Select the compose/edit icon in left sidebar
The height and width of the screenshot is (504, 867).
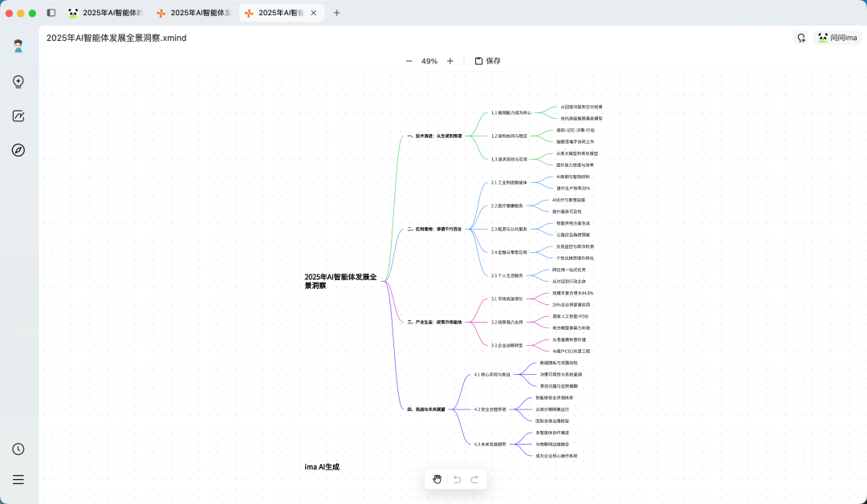tap(18, 116)
